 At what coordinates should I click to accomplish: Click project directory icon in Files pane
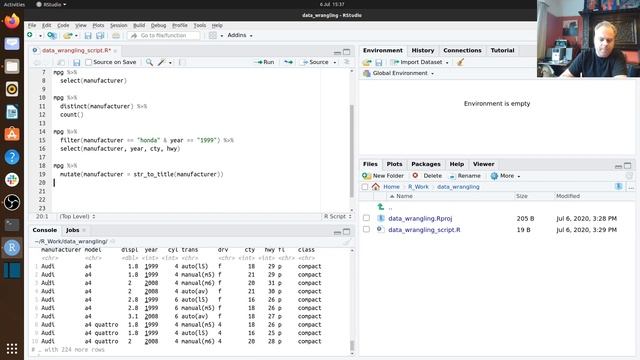pos(619,187)
